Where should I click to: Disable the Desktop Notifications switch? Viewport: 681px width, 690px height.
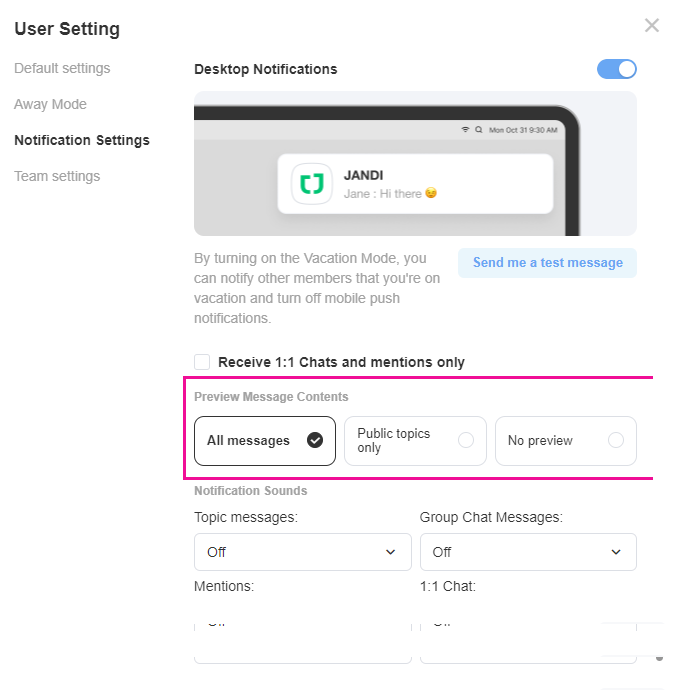click(x=616, y=69)
